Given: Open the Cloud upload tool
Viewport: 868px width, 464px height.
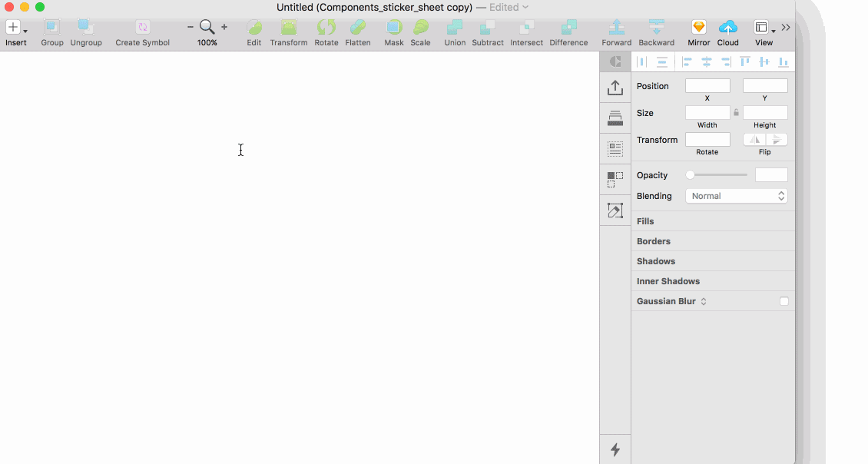Looking at the screenshot, I should tap(727, 28).
